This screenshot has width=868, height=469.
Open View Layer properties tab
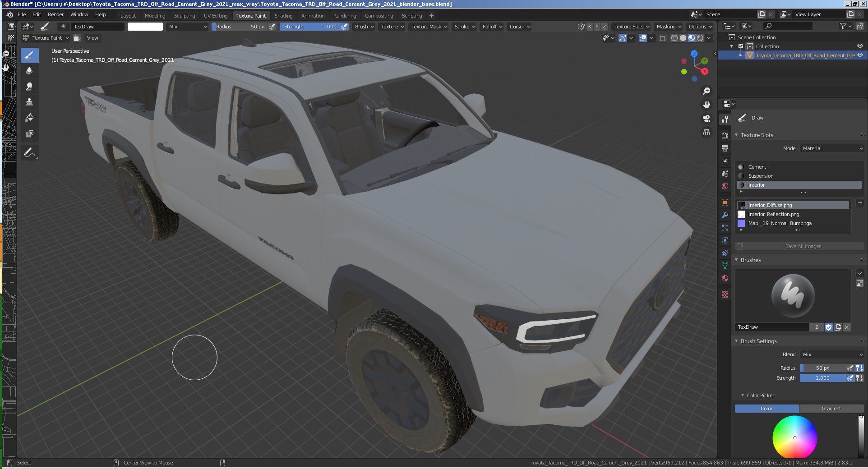click(x=725, y=161)
